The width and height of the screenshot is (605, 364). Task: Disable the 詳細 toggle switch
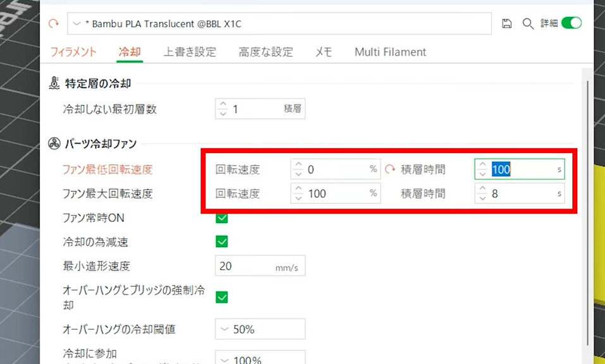(572, 22)
